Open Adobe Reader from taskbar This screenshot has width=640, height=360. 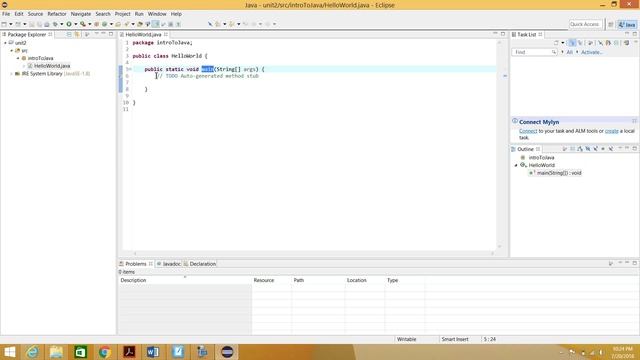pos(129,352)
